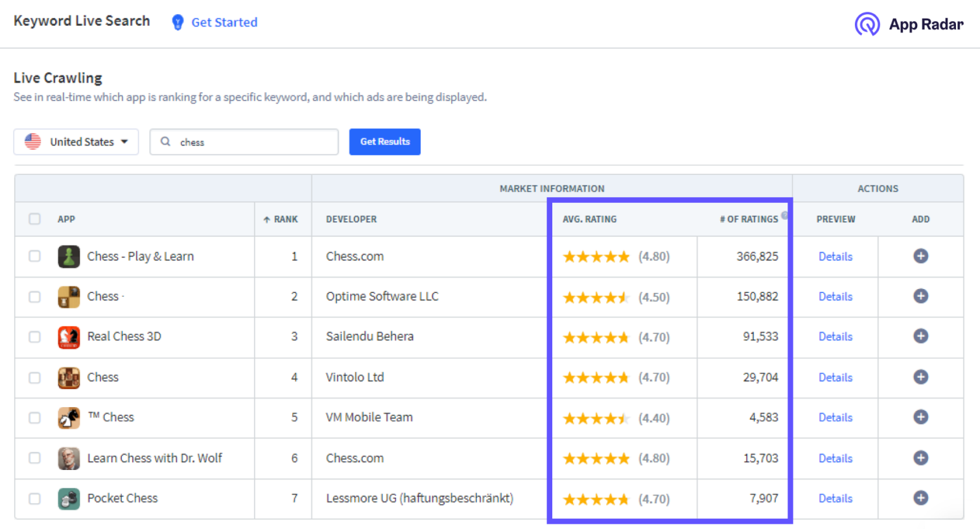Click the info icon next to # of Ratings
This screenshot has height=529, width=980.
click(784, 216)
